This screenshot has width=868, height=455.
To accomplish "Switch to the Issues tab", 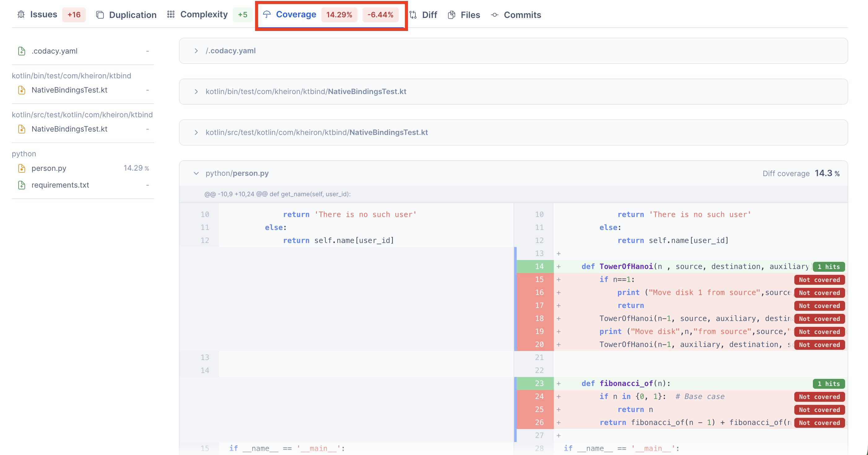I will coord(44,15).
